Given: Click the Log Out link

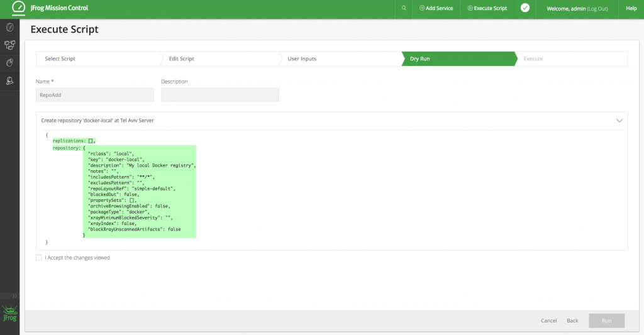Looking at the screenshot, I should click(597, 9).
